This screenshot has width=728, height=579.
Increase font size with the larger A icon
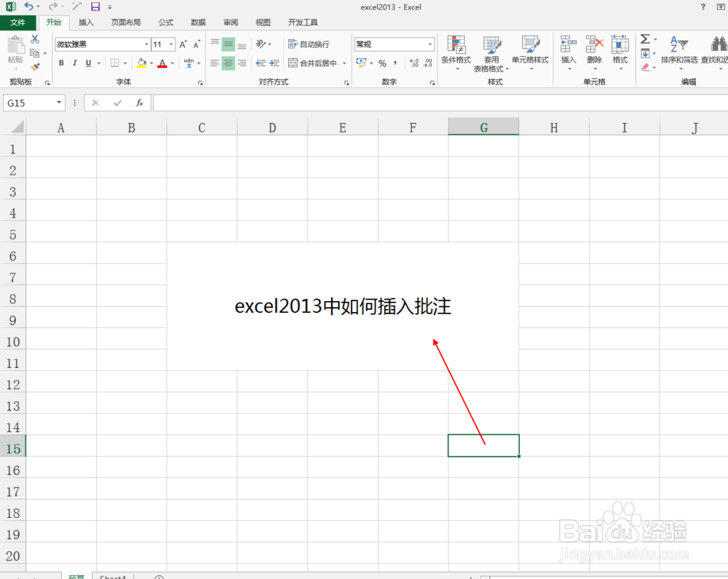pos(183,44)
